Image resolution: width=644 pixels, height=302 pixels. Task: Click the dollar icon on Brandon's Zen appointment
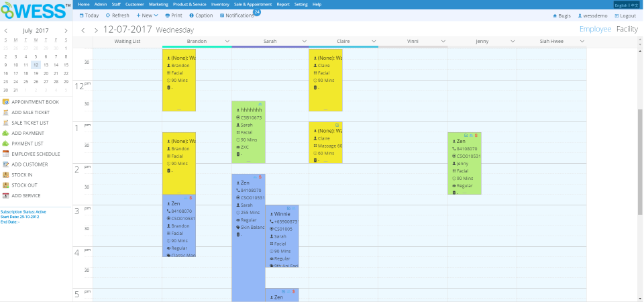pos(191,197)
